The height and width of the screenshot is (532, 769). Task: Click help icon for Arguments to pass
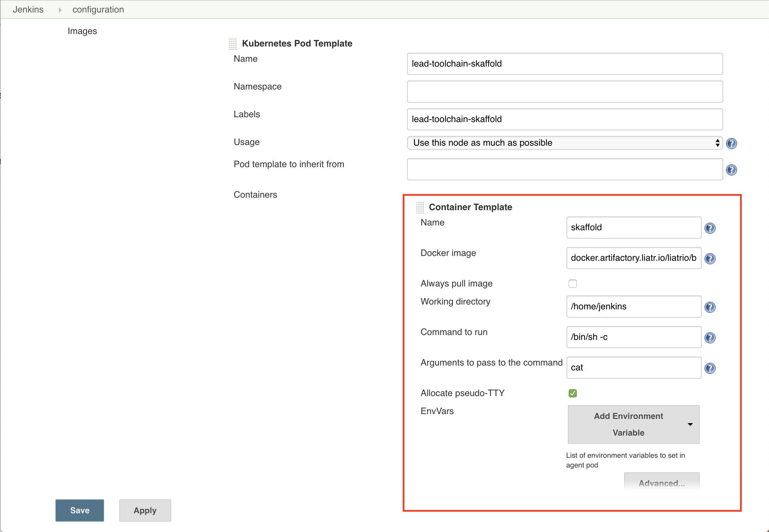(x=710, y=368)
